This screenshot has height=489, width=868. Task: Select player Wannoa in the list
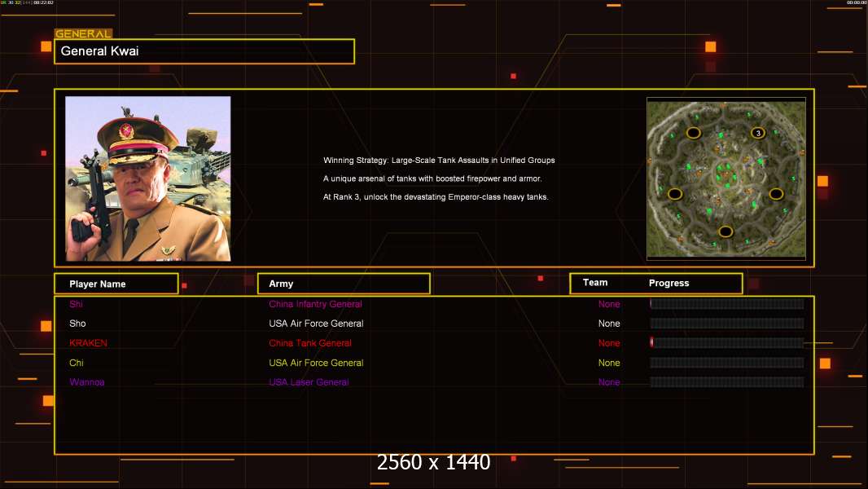pyautogui.click(x=87, y=382)
